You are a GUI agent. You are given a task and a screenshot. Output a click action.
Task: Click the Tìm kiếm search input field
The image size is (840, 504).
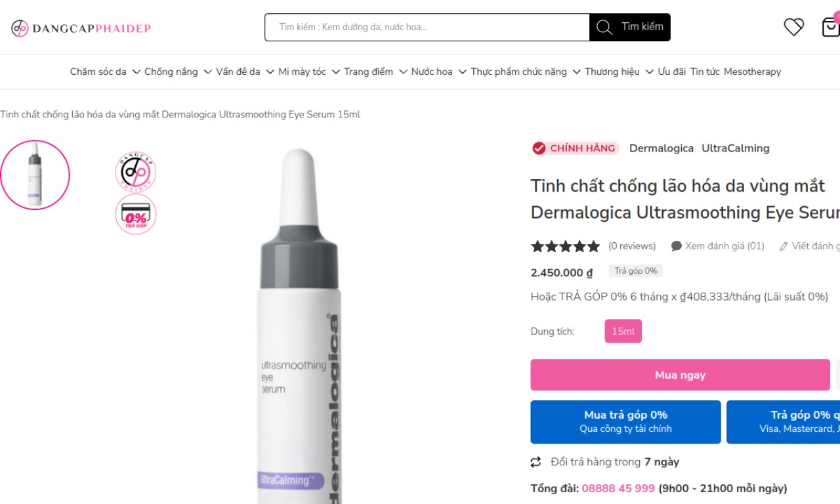pos(427,28)
